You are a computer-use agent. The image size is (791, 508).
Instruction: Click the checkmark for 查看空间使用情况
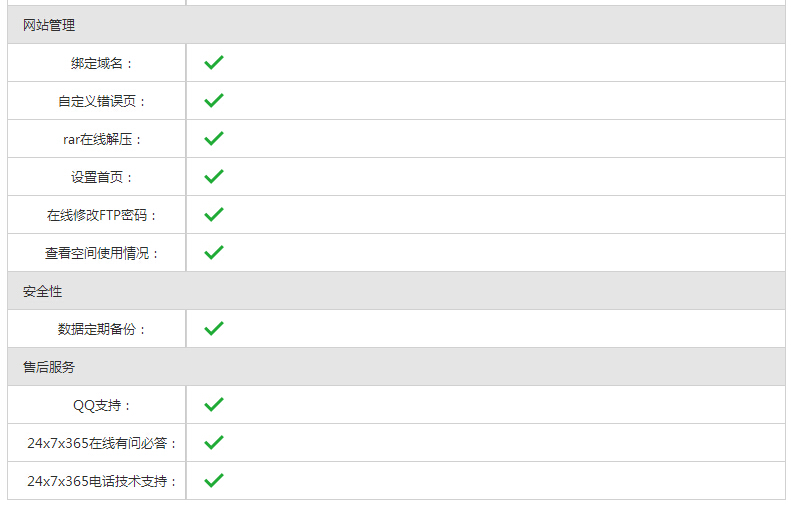pos(213,252)
